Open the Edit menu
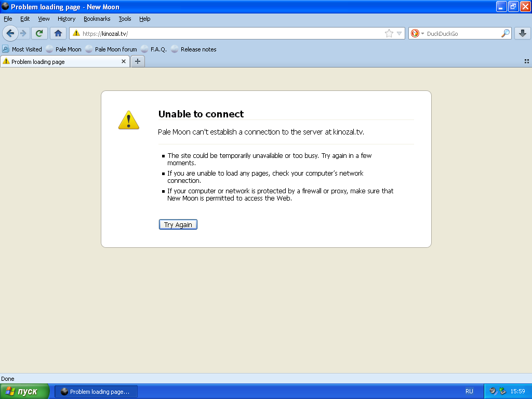The image size is (532, 399). tap(25, 19)
